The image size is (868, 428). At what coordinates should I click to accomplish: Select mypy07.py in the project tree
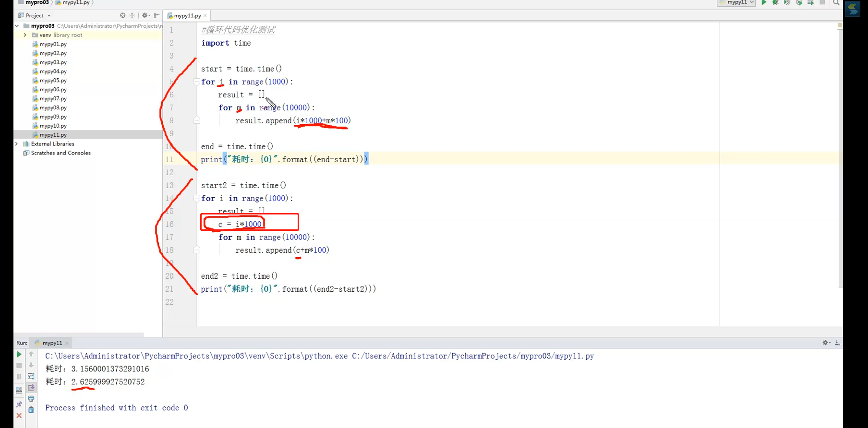(53, 99)
